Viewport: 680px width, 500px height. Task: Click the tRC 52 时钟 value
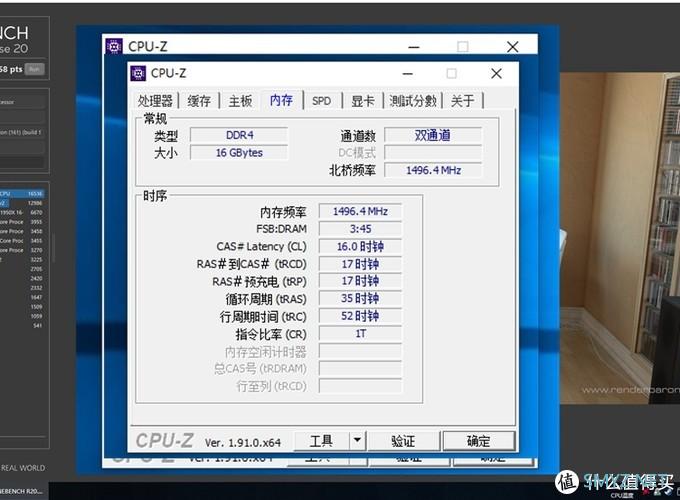360,316
